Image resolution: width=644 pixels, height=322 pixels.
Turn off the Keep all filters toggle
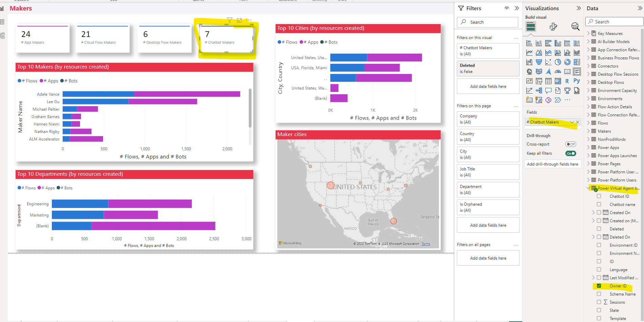(x=570, y=153)
